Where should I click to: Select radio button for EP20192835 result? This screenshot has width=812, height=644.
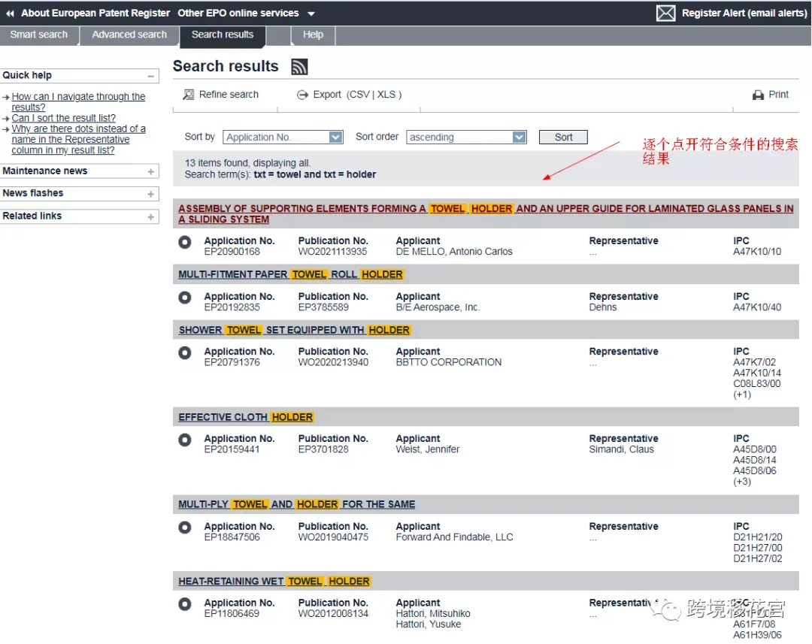click(185, 298)
